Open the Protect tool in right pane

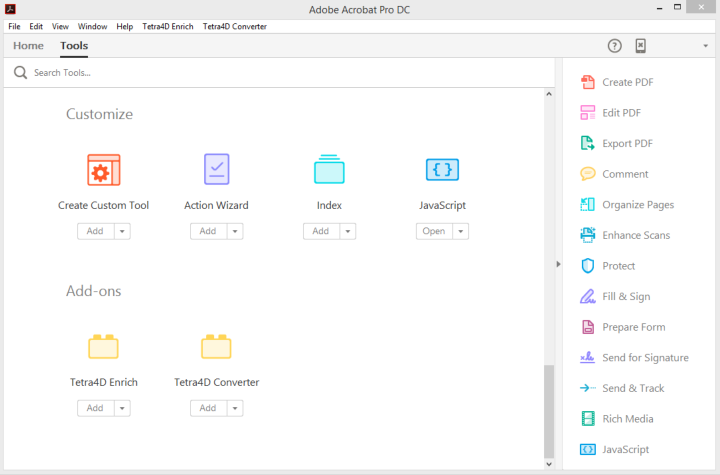pyautogui.click(x=608, y=266)
